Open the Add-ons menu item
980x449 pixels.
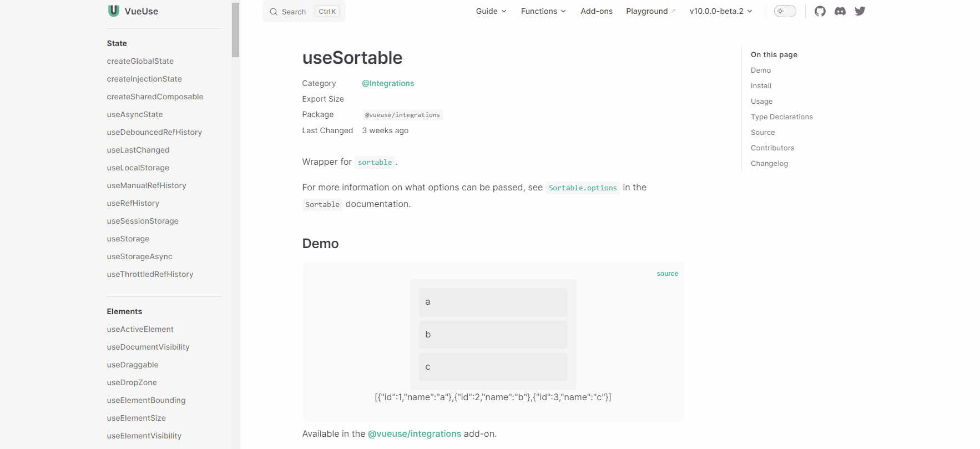pos(597,11)
